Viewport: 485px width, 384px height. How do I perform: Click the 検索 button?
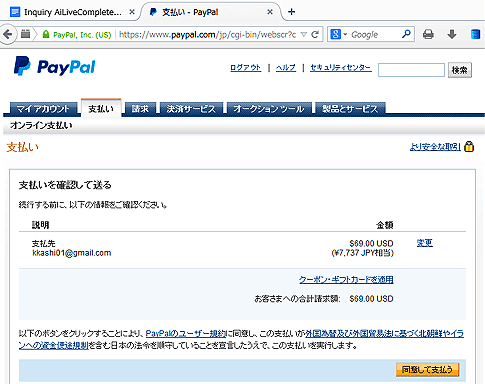tap(460, 70)
